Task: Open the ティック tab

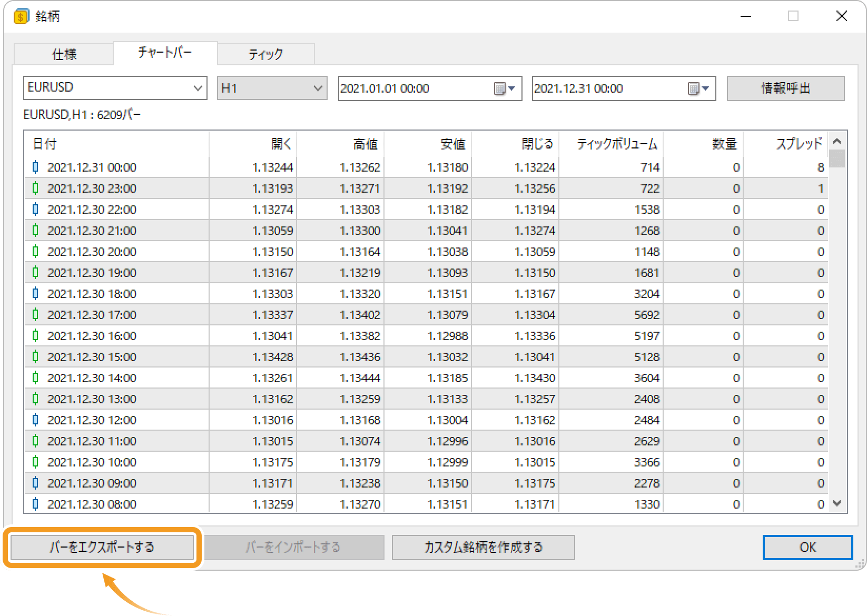Action: tap(266, 54)
